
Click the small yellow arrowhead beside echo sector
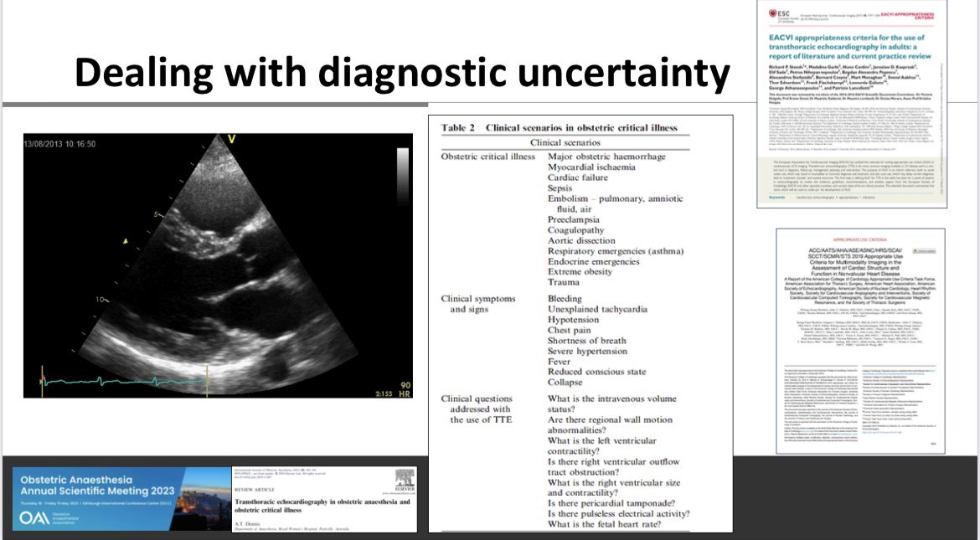pos(126,241)
